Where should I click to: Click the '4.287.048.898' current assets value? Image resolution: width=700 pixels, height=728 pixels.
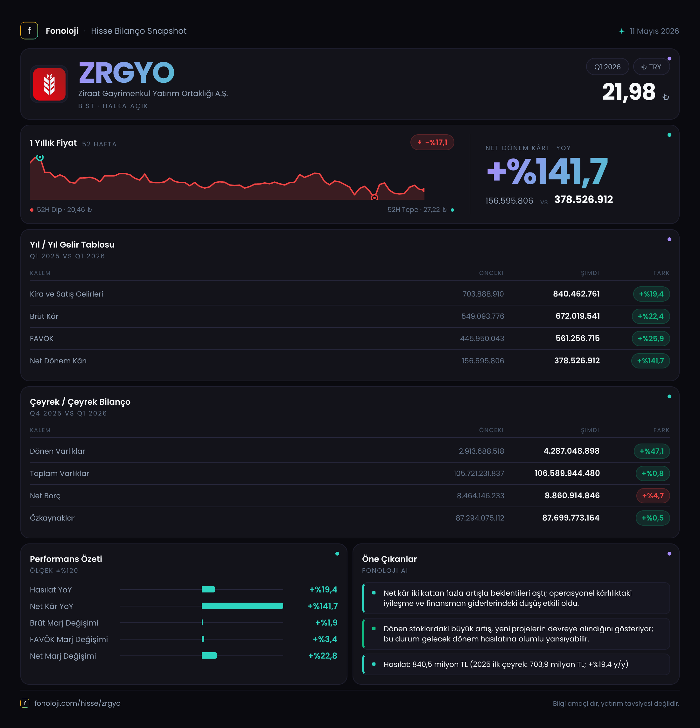click(x=571, y=451)
